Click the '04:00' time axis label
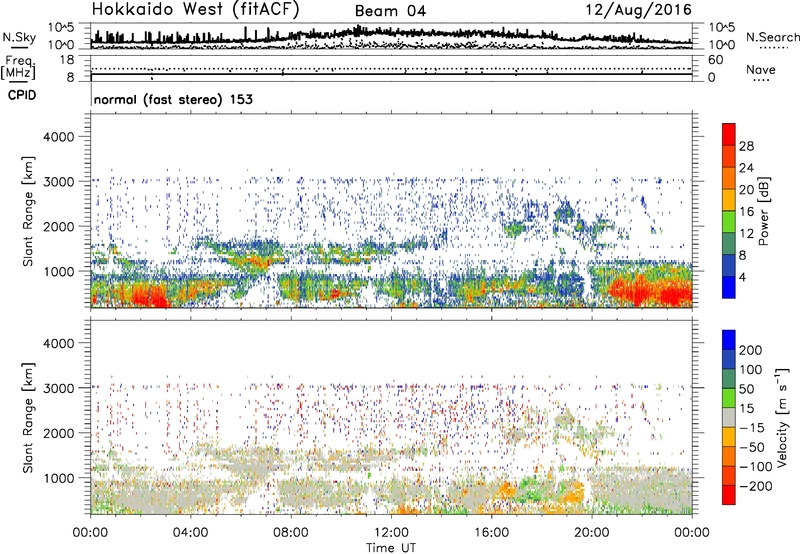800x554 pixels. click(191, 533)
